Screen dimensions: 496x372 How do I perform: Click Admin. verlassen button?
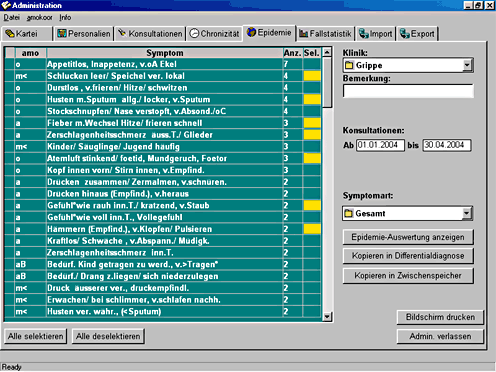[x=440, y=336]
